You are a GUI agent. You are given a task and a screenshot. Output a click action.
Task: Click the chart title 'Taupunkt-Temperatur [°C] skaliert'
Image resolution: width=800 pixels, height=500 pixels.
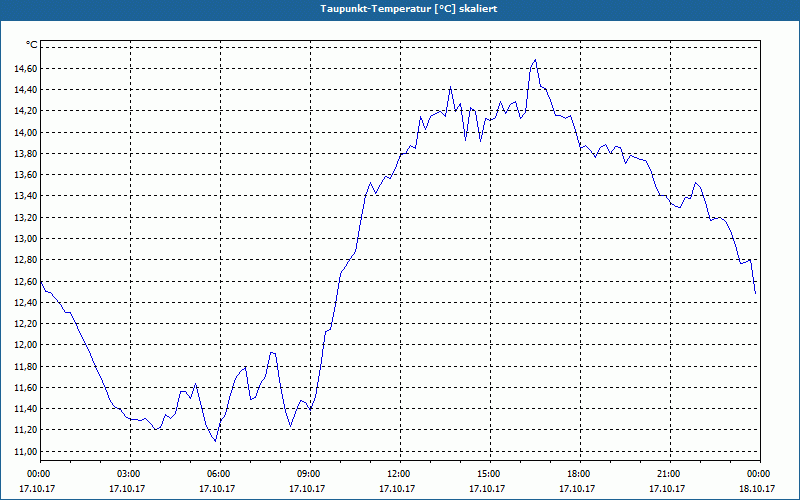pyautogui.click(x=409, y=9)
